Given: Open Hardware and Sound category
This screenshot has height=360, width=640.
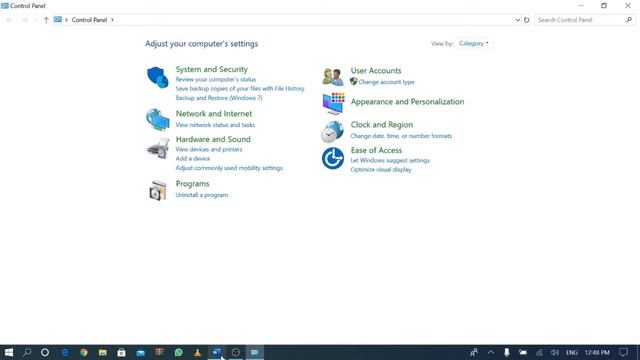Looking at the screenshot, I should point(213,139).
